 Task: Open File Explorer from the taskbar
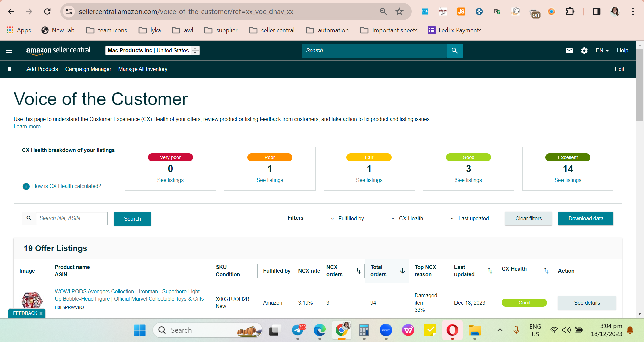click(x=475, y=330)
